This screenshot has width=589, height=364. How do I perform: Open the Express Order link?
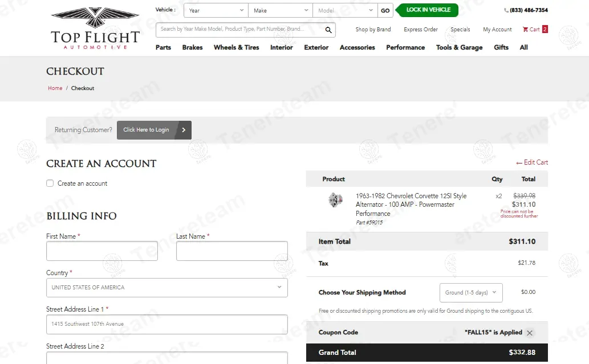pos(421,29)
